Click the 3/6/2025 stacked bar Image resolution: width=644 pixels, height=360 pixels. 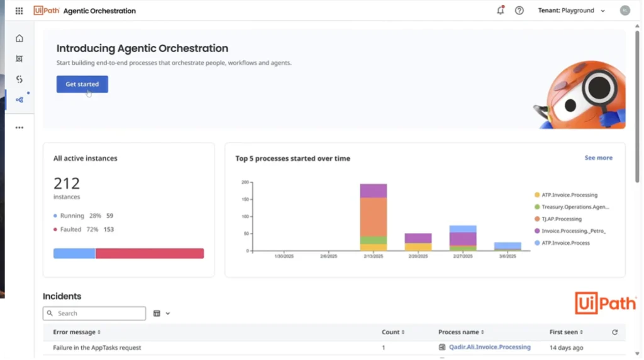click(x=508, y=246)
